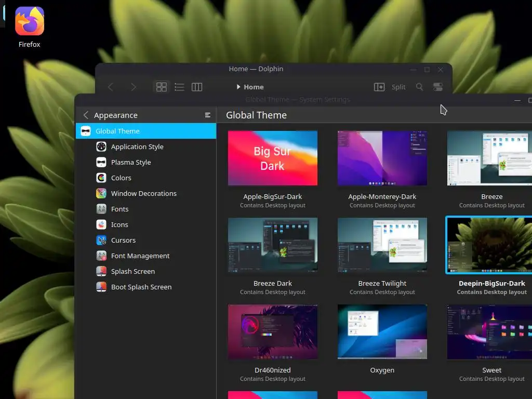
Task: Click the Splash Screen sidebar icon
Action: click(101, 271)
